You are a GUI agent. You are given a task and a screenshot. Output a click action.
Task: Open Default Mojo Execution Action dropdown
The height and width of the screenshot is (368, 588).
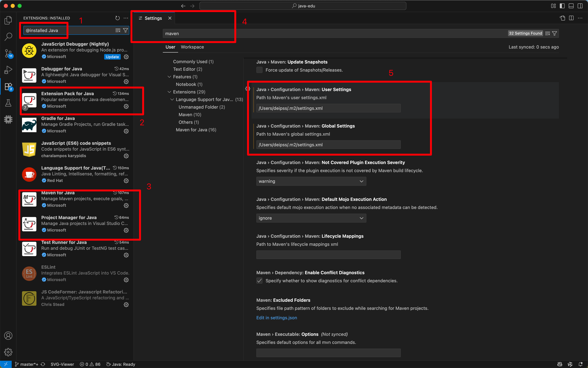coord(311,218)
